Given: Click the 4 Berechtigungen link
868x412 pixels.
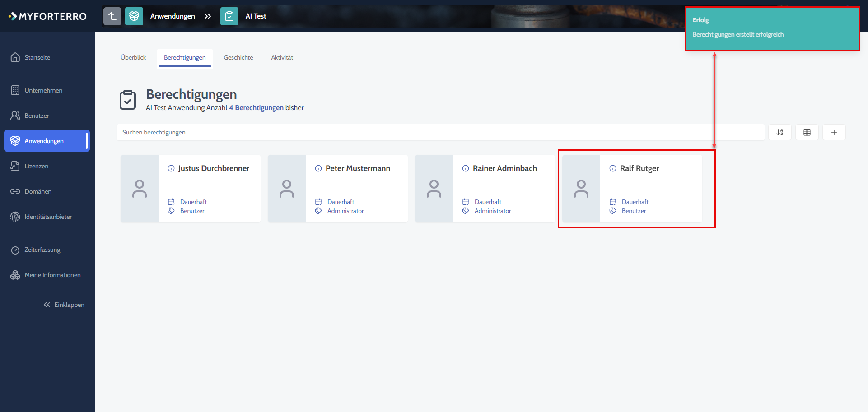Looking at the screenshot, I should click(x=256, y=107).
